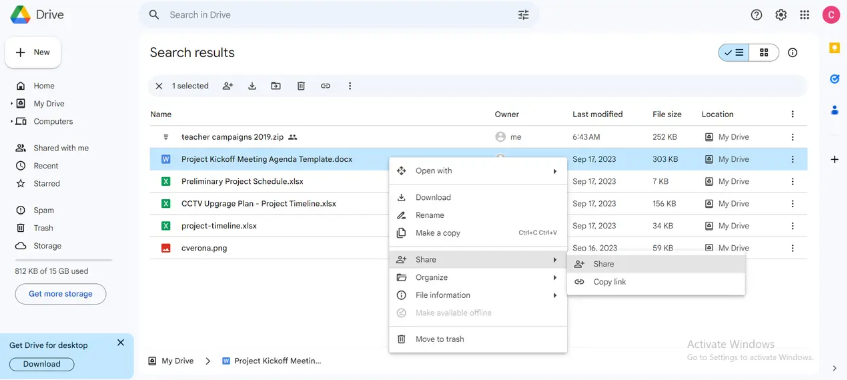Image resolution: width=847 pixels, height=380 pixels.
Task: Choose Move to trash in context menu
Action: (478, 339)
